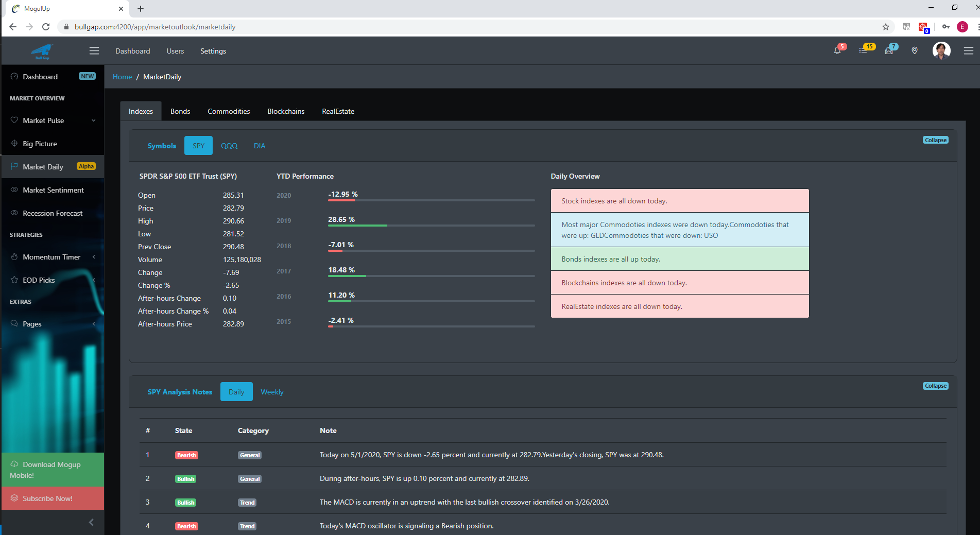Select the SPY symbol pill
Image resolution: width=980 pixels, height=535 pixels.
click(x=198, y=146)
